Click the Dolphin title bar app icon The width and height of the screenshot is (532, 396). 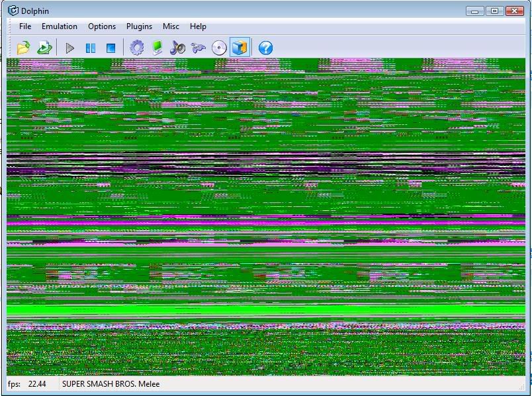pyautogui.click(x=13, y=11)
